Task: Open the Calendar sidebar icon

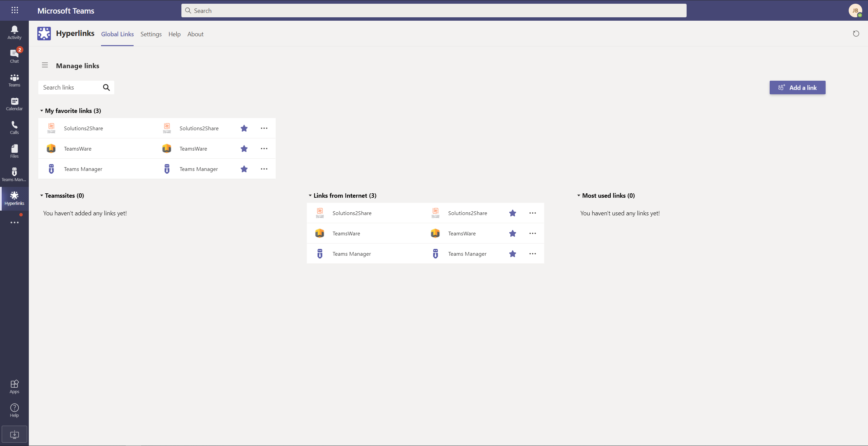Action: [14, 104]
